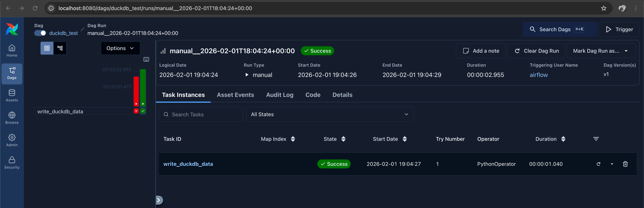This screenshot has height=208, width=644.
Task: Clear the write_duckdb_data task instance
Action: click(598, 164)
